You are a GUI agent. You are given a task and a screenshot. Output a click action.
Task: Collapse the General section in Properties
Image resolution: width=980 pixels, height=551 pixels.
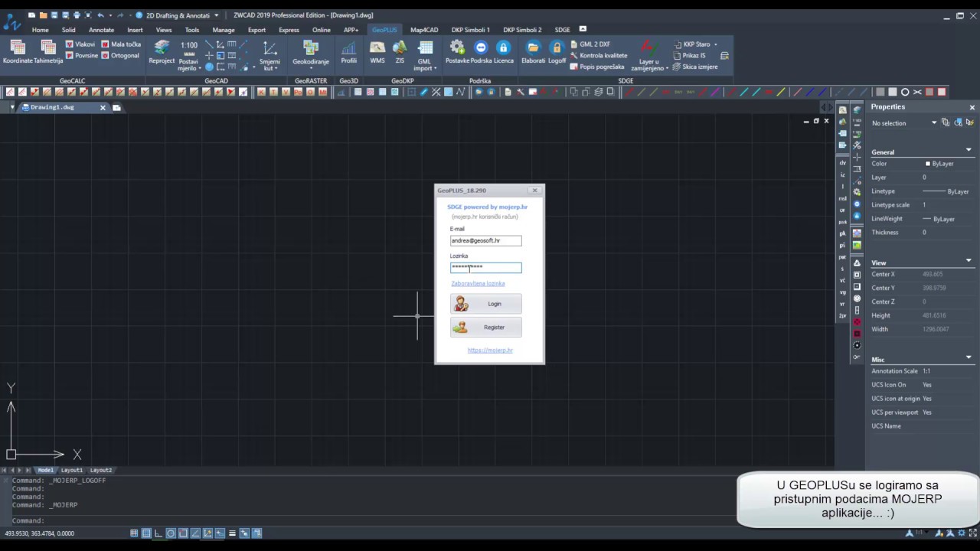coord(969,151)
